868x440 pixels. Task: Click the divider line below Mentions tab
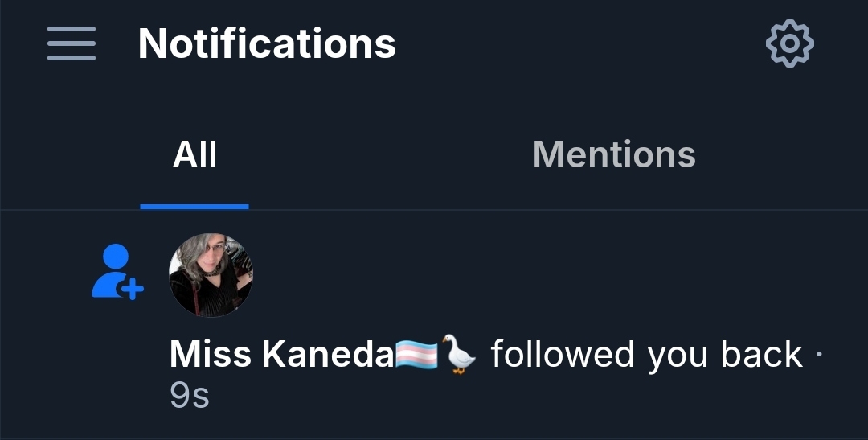614,209
